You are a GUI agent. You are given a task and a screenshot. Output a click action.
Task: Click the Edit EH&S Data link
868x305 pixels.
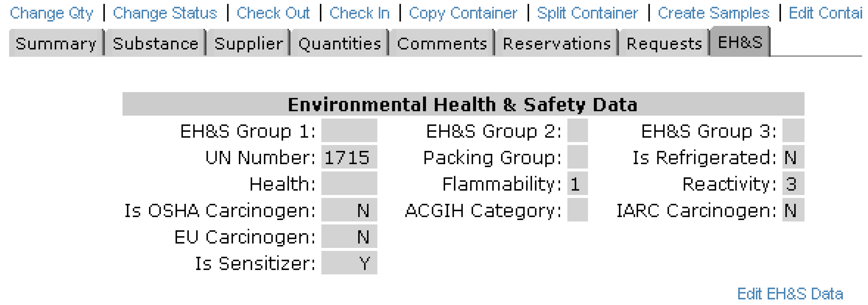pos(790,293)
